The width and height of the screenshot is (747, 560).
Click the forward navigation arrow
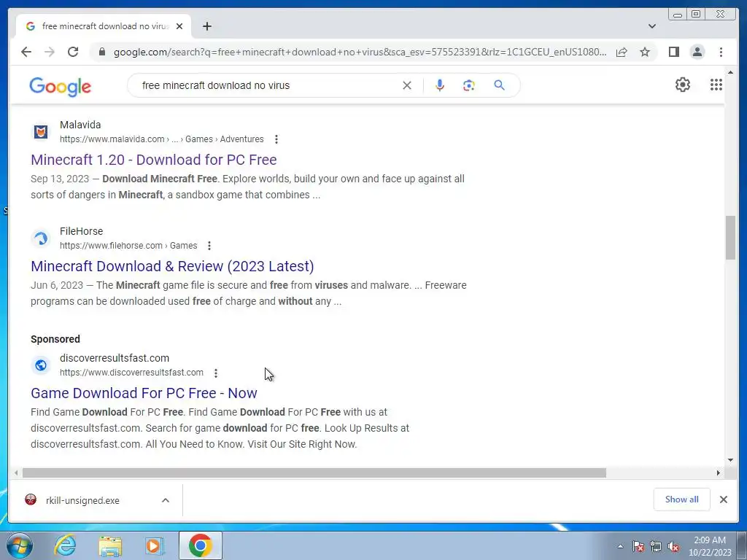(x=50, y=52)
